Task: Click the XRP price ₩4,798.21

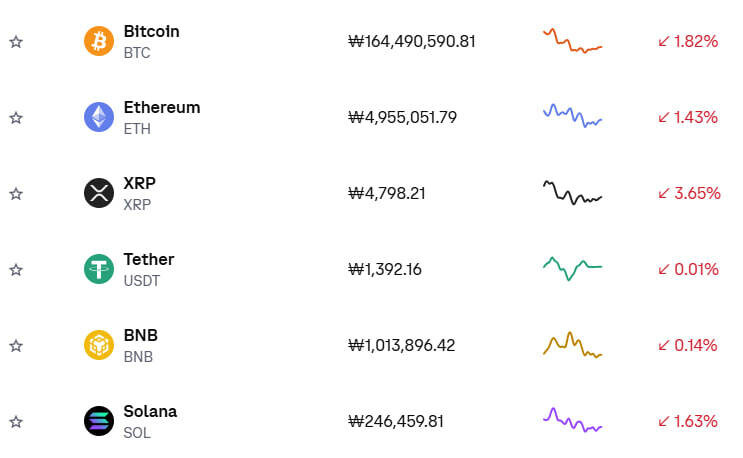Action: 386,193
